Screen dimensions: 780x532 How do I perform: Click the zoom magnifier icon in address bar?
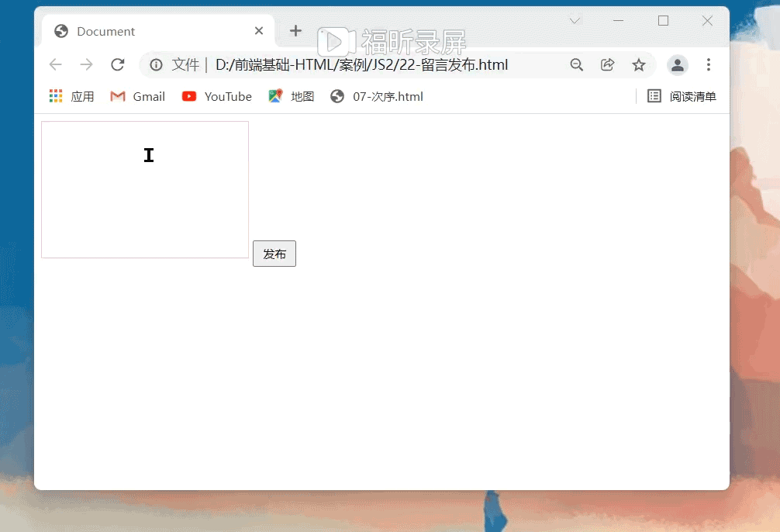[x=577, y=64]
